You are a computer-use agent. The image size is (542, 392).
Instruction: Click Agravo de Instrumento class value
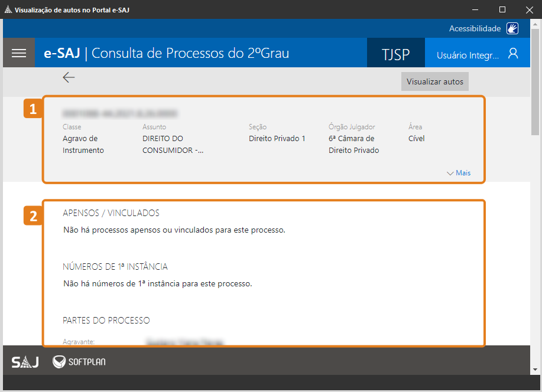[83, 145]
